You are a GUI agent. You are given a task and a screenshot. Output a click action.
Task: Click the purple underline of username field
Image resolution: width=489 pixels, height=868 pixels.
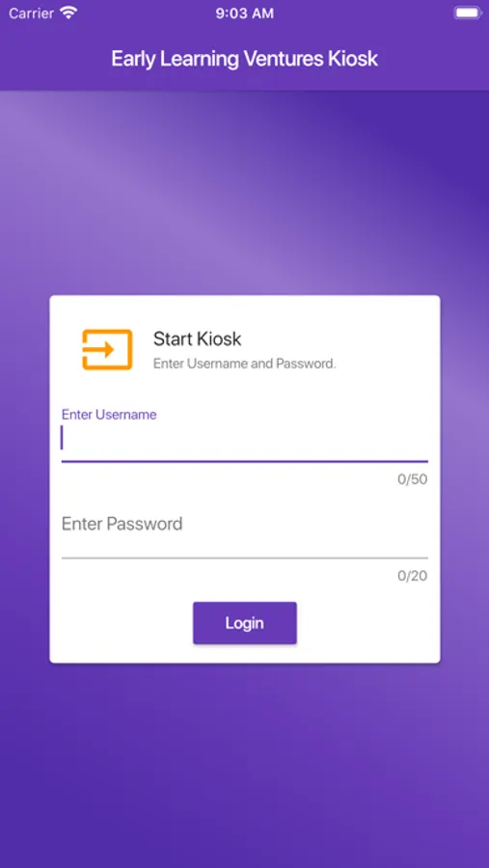[244, 461]
